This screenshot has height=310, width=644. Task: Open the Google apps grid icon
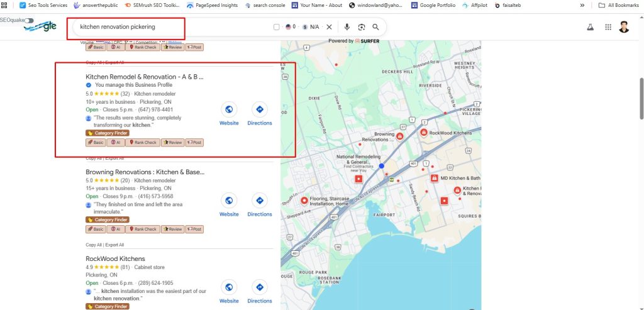click(x=608, y=27)
